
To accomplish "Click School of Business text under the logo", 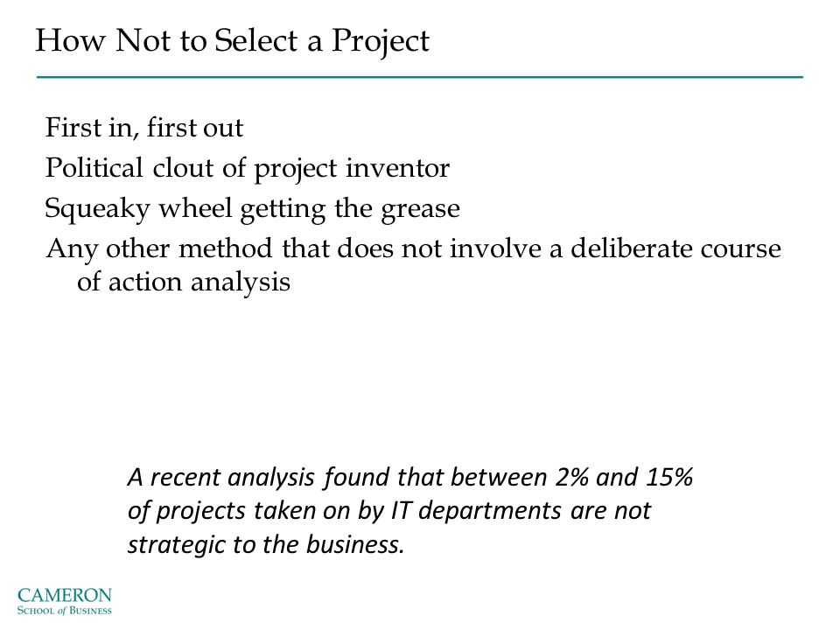I will coord(64,610).
